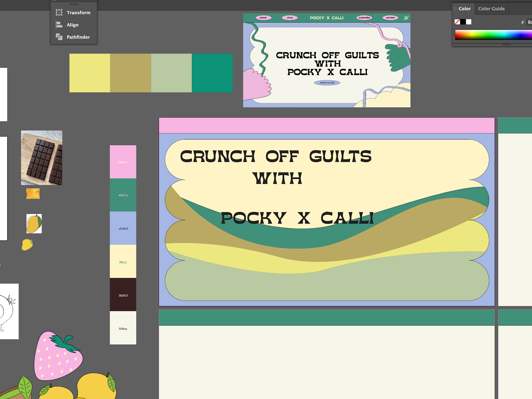Select the olive tan palette square
This screenshot has height=399, width=532.
click(x=131, y=73)
